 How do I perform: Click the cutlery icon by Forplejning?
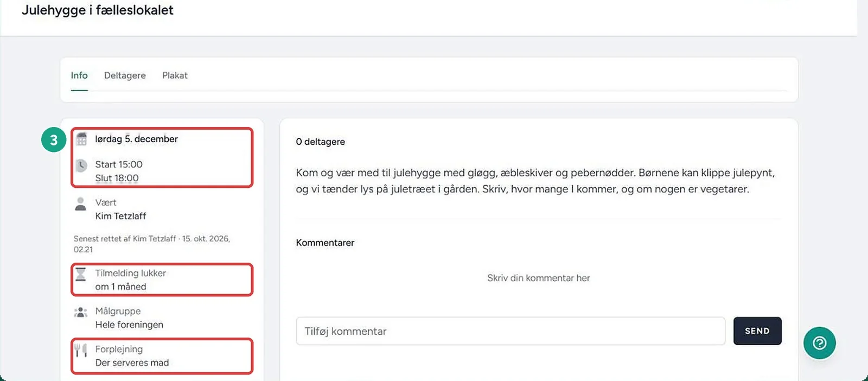[80, 350]
